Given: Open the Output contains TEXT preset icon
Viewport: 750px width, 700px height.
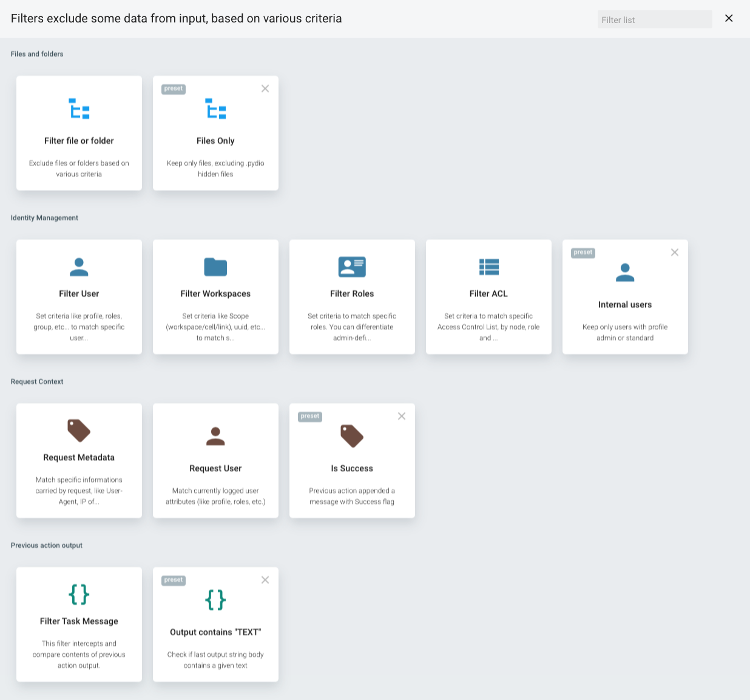Looking at the screenshot, I should [215, 601].
